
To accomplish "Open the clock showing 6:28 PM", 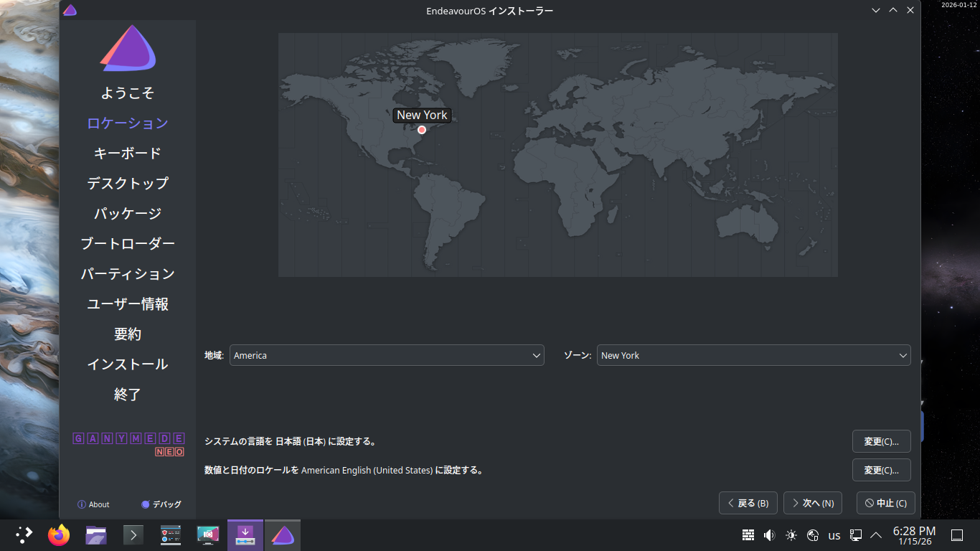I will click(x=914, y=535).
